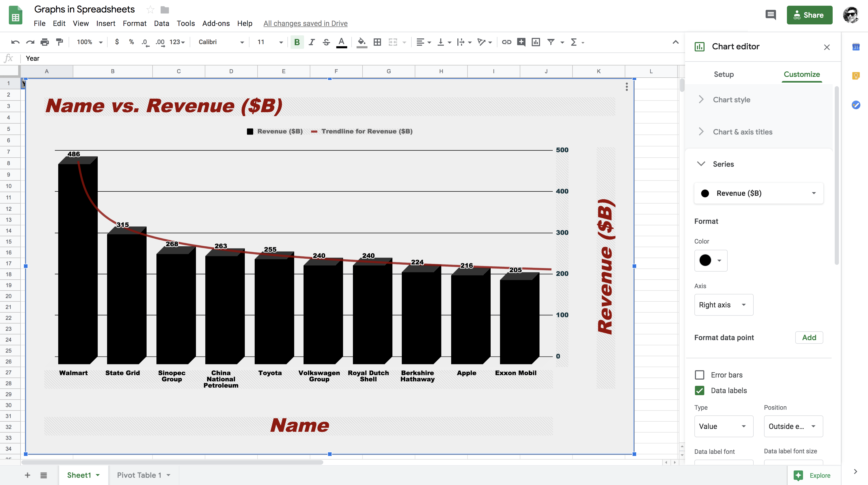Image resolution: width=868 pixels, height=485 pixels.
Task: Increase decimal places
Action: pos(160,42)
